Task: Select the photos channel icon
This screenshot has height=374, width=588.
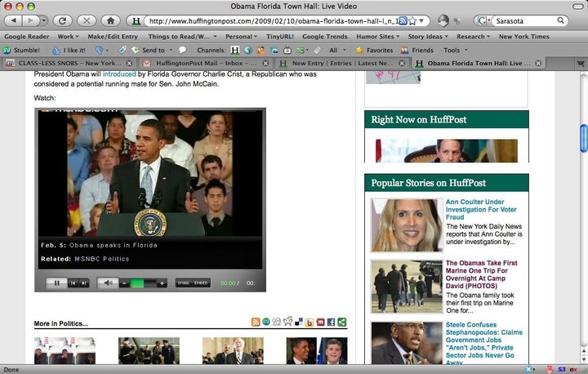Action: click(x=274, y=50)
